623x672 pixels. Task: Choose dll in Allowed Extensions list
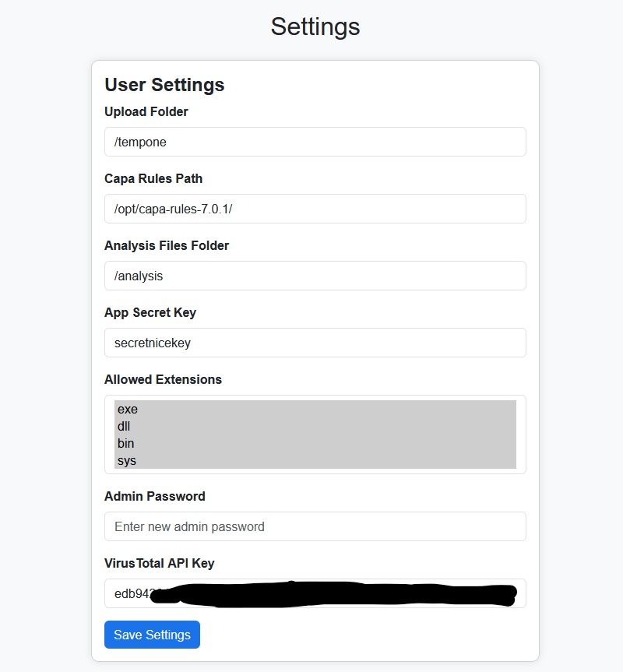coord(315,427)
